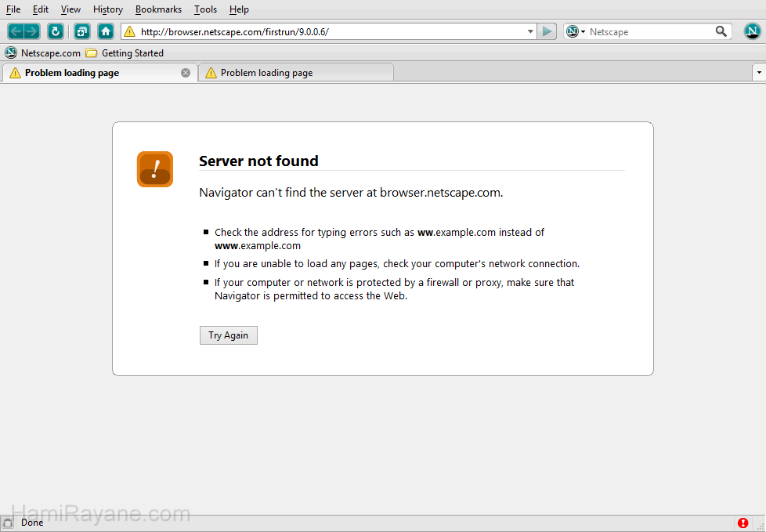The width and height of the screenshot is (766, 532).
Task: Open the History menu
Action: point(108,9)
